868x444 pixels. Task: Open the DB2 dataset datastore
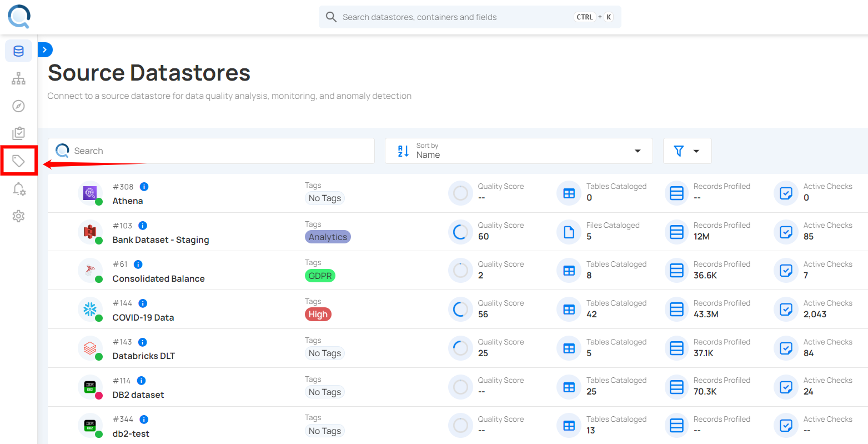coord(138,395)
